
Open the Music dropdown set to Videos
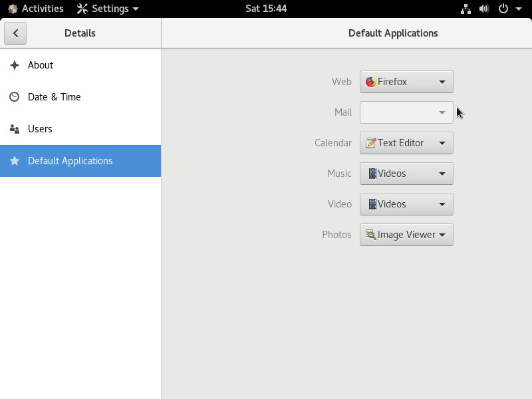(406, 174)
